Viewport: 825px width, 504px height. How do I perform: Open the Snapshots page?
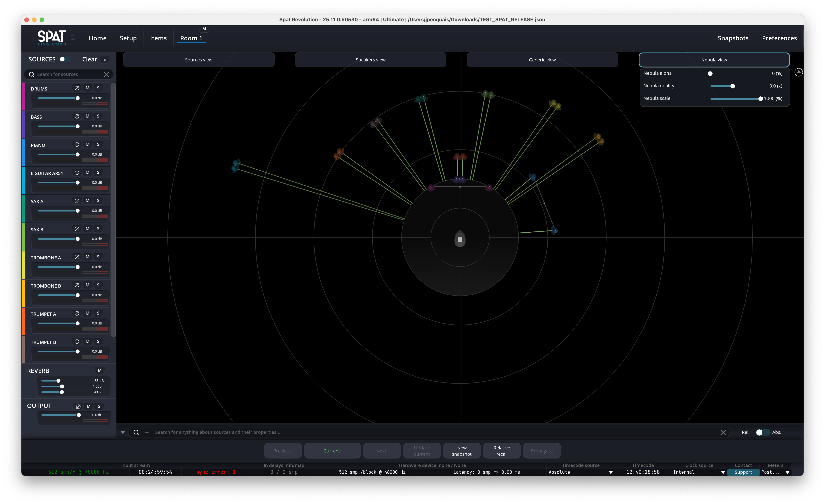(733, 38)
